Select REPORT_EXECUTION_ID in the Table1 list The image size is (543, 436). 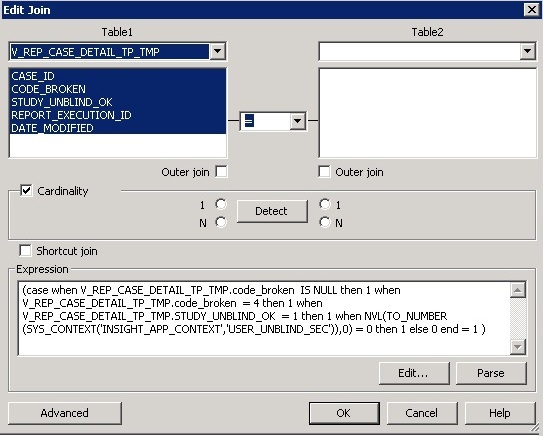click(x=118, y=115)
